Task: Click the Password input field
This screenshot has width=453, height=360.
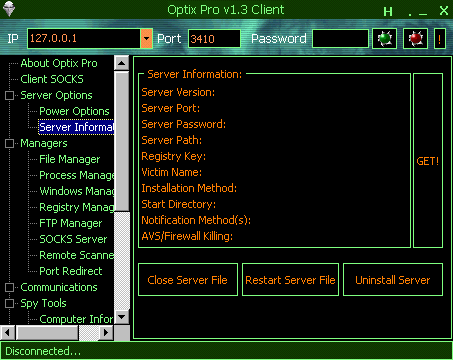Action: click(340, 39)
